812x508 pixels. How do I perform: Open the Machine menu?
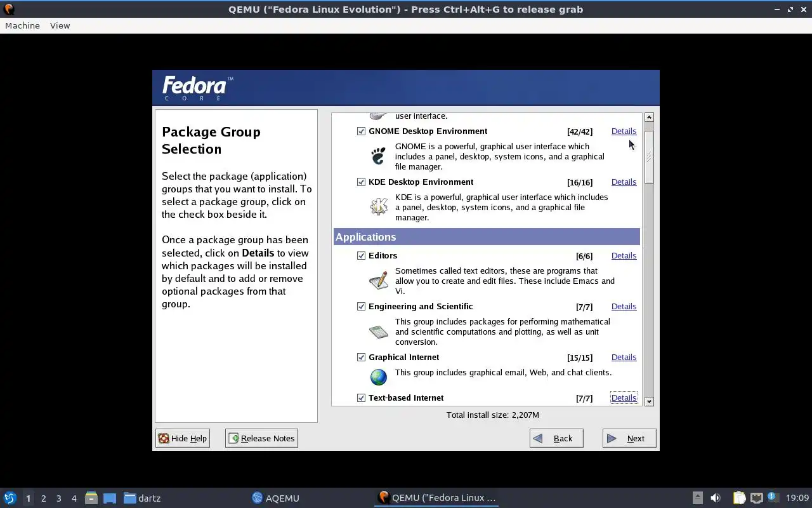click(x=22, y=25)
